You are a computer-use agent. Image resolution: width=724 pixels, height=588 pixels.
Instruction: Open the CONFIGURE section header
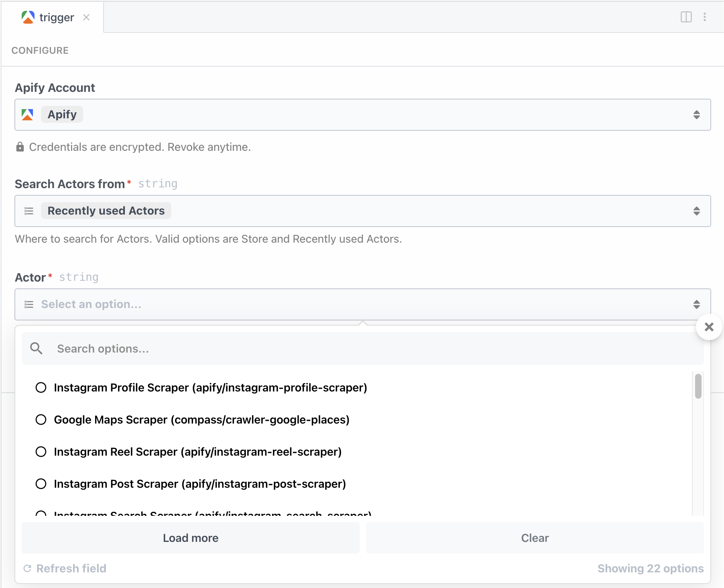click(40, 51)
